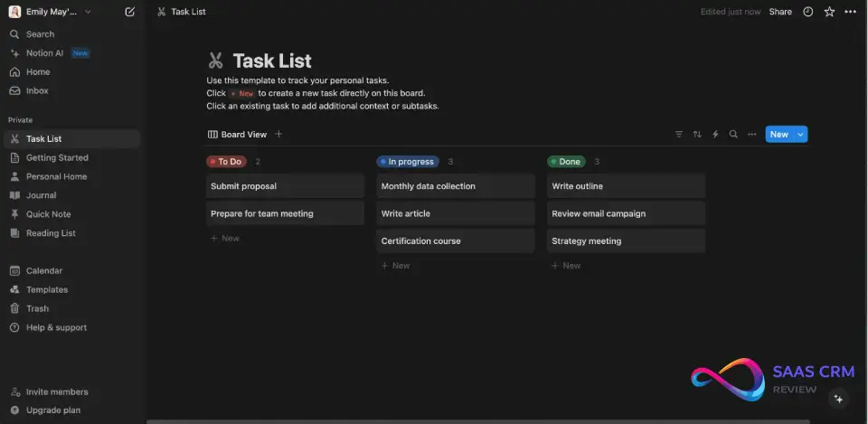Open the filter icon in board toolbar
The image size is (868, 424).
(679, 135)
